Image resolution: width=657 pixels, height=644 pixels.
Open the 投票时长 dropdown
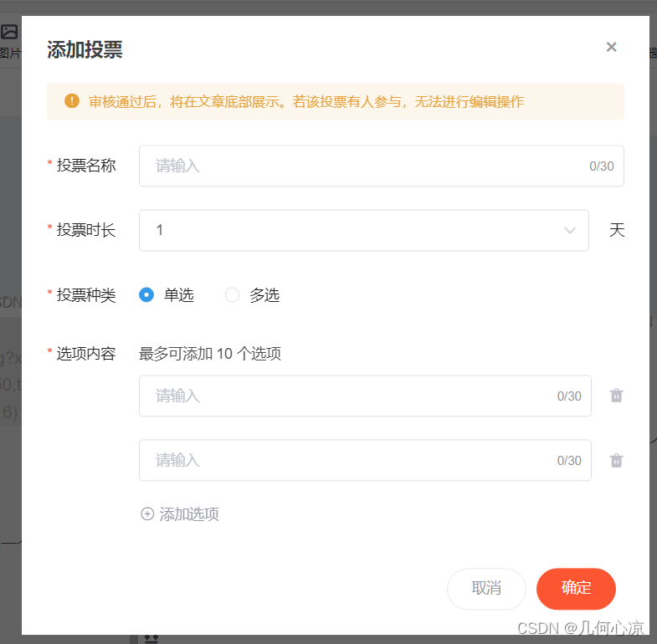tap(364, 230)
